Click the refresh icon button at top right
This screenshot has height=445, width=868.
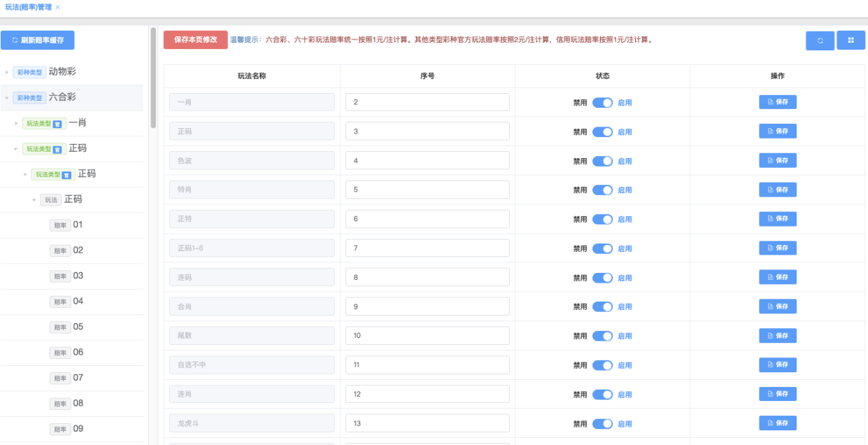(820, 41)
